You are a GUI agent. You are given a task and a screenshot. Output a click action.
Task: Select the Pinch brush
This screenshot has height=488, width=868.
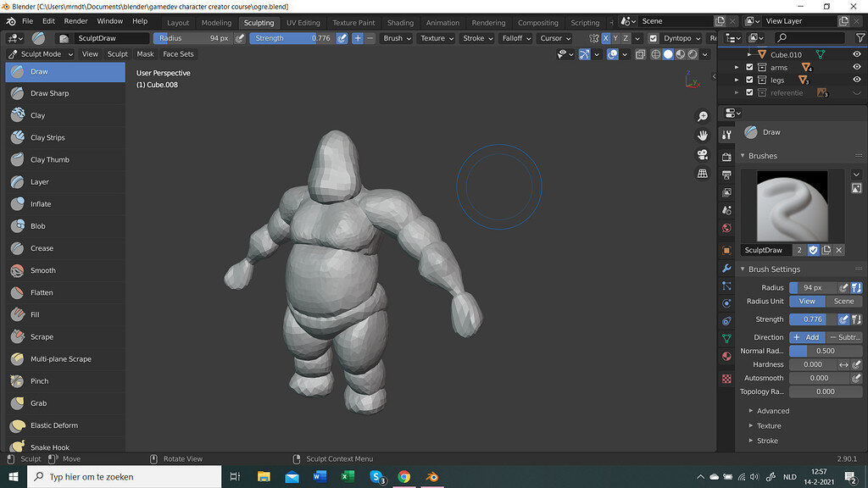(x=39, y=381)
